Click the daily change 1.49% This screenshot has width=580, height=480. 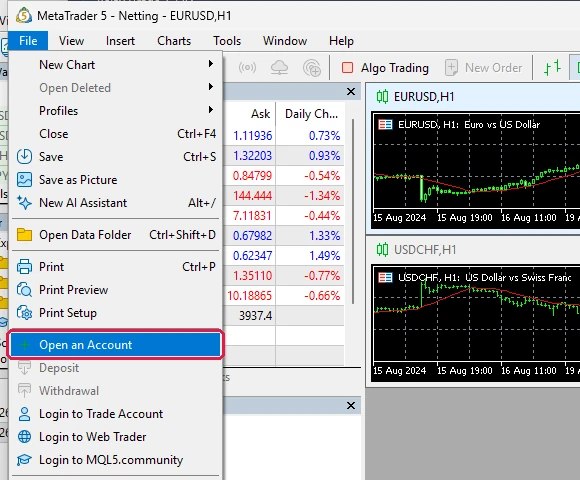(x=324, y=256)
